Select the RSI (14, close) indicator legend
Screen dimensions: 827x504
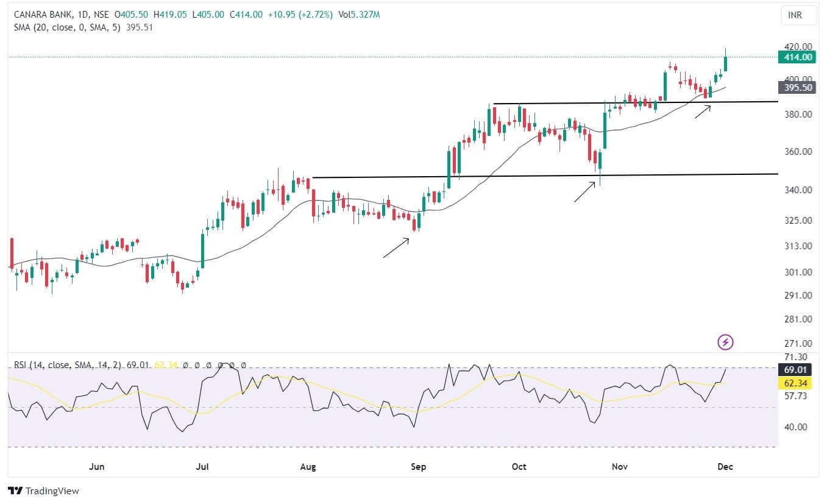click(67, 365)
